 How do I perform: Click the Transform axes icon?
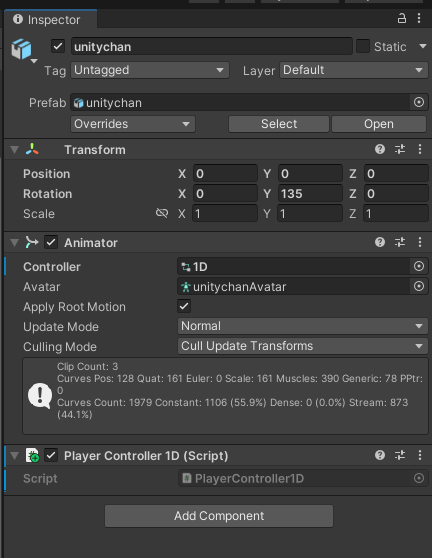point(32,149)
